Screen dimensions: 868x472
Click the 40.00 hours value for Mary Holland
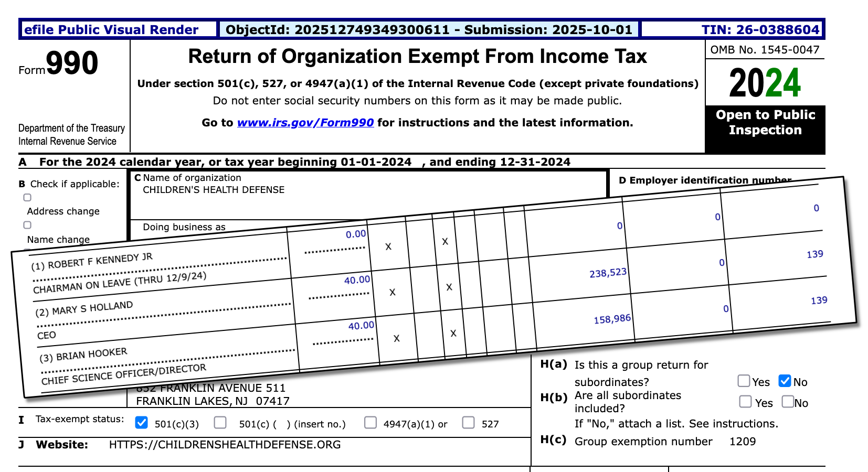pyautogui.click(x=357, y=280)
